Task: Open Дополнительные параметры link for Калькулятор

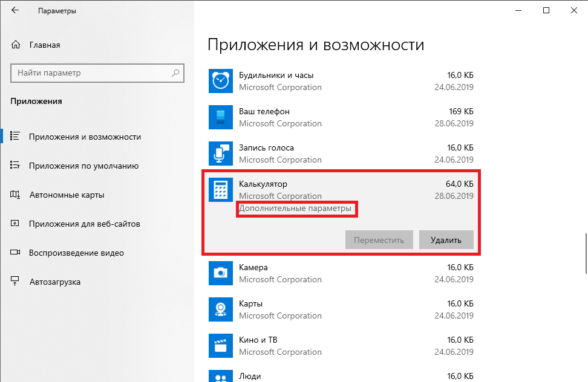Action: [x=295, y=209]
